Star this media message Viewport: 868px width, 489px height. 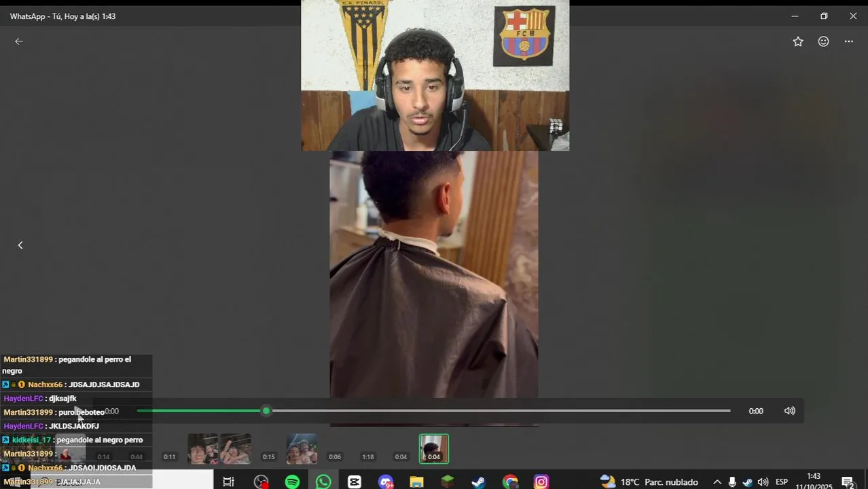[798, 41]
